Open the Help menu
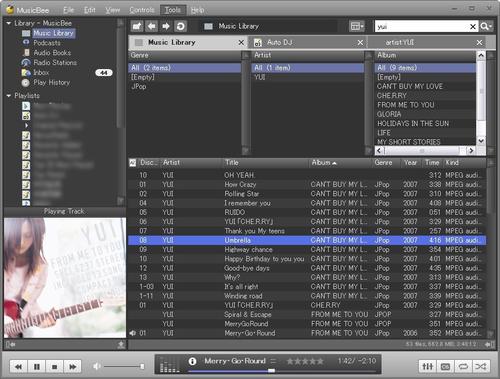Viewport: 500px width, 379px height. click(197, 10)
